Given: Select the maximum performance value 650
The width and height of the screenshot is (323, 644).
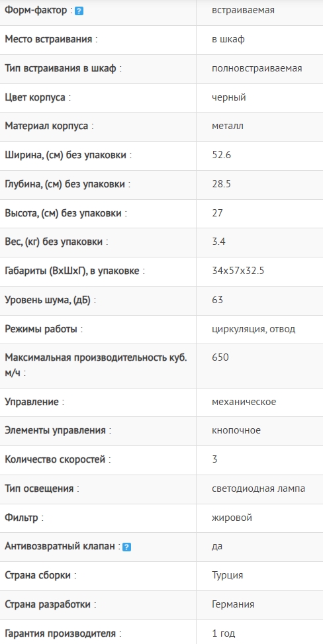Looking at the screenshot, I should coord(220,357).
